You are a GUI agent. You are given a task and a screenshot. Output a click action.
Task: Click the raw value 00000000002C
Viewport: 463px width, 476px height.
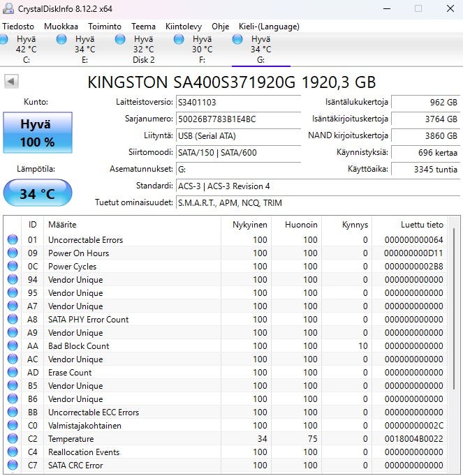[413, 425]
